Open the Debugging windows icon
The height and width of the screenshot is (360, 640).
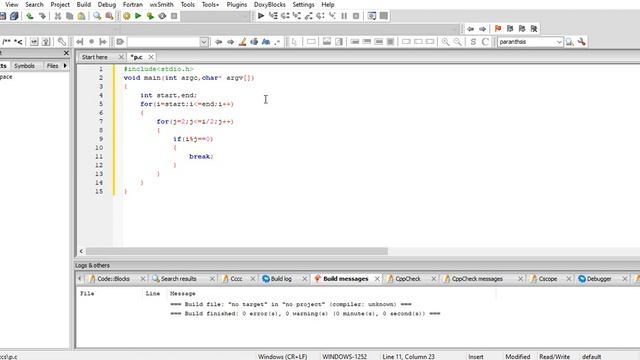[371, 16]
